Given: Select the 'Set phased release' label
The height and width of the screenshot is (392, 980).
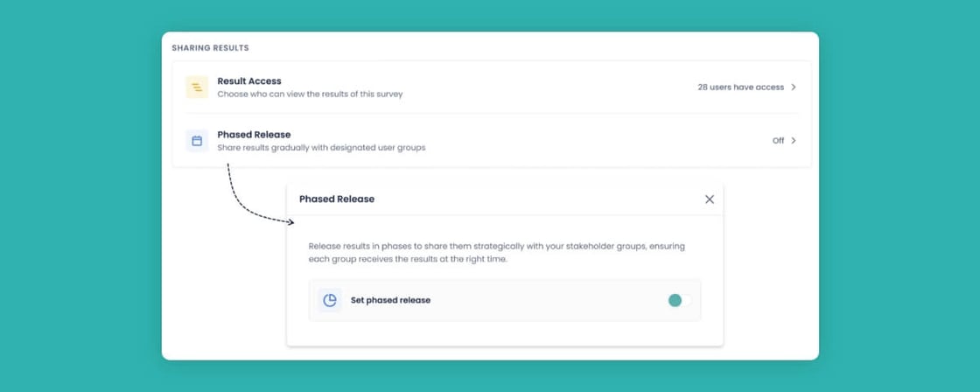Looking at the screenshot, I should [390, 300].
